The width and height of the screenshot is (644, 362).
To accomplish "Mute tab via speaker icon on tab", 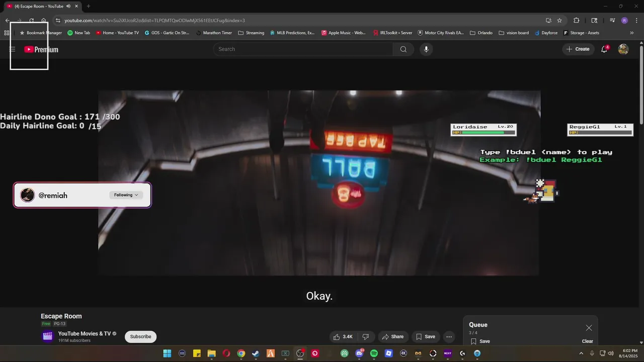I will click(x=68, y=7).
